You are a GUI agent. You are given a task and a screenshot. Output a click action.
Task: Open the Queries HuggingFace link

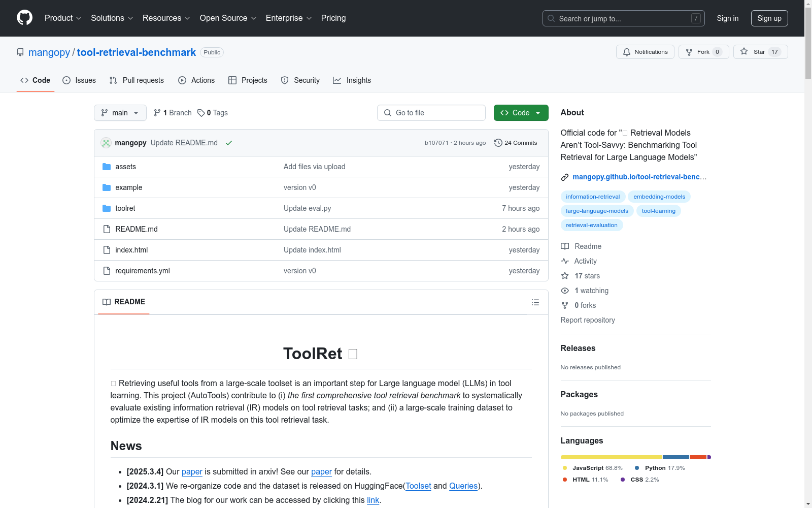(463, 486)
